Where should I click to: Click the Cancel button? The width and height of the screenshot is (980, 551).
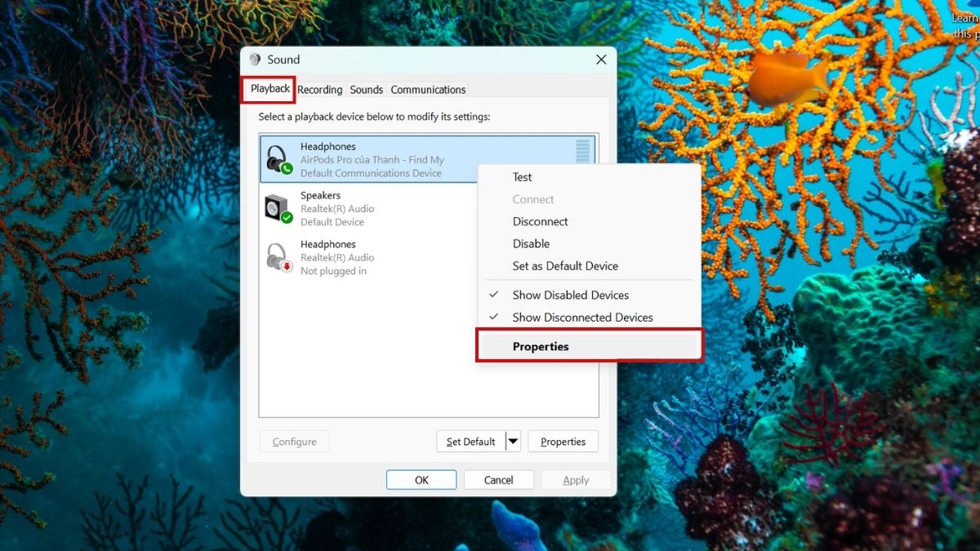coord(499,480)
